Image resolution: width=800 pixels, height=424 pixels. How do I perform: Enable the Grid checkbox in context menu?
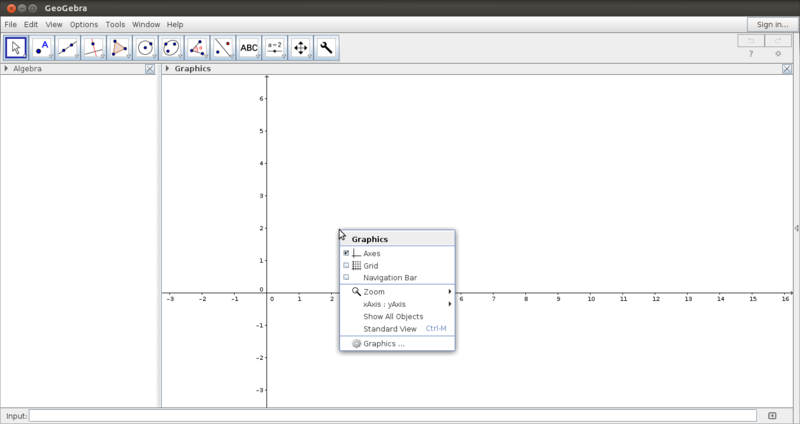(346, 265)
